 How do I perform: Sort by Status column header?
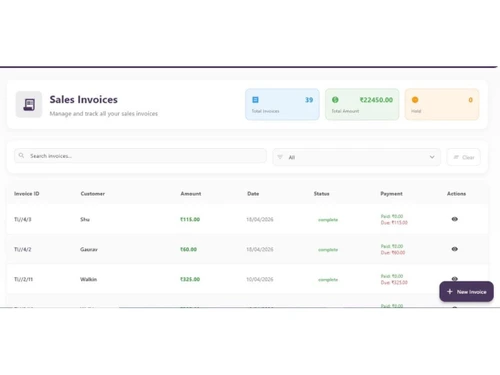(321, 194)
